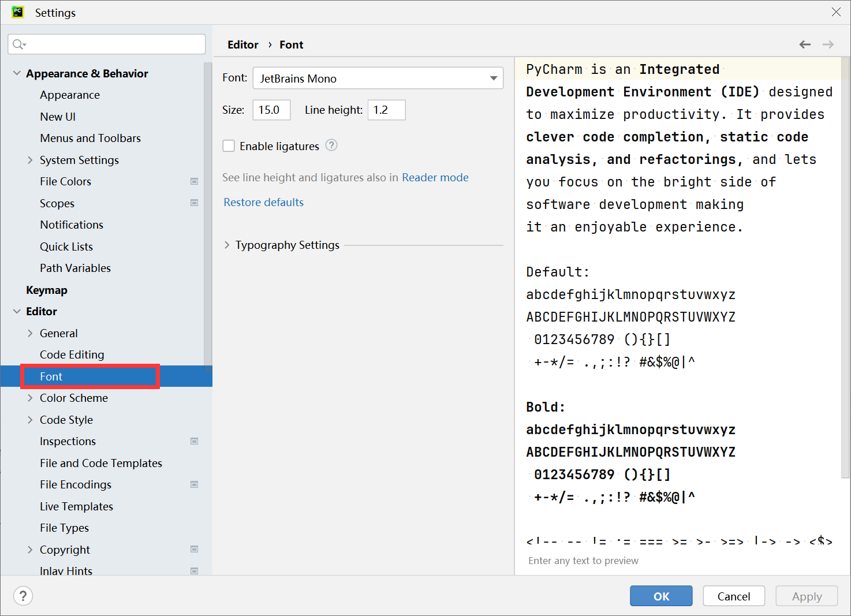Click the project-level icon next to Copyright

click(195, 549)
